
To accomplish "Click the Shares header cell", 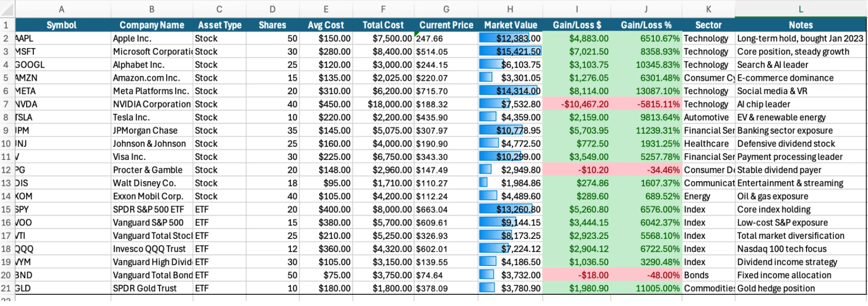I will tap(273, 25).
